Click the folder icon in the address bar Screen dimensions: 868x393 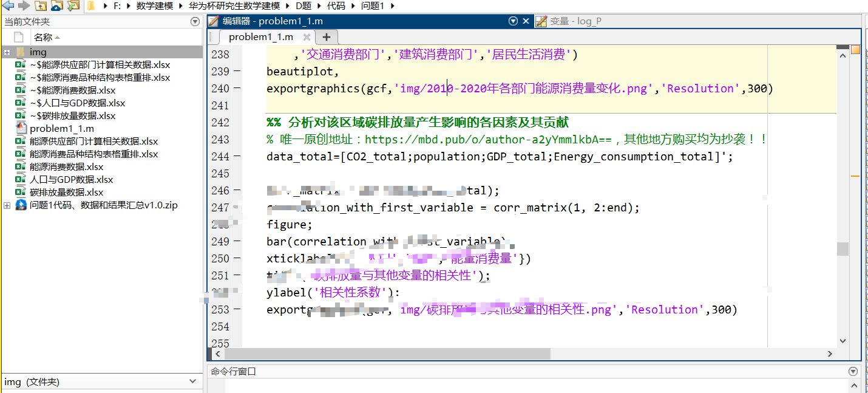pyautogui.click(x=90, y=5)
